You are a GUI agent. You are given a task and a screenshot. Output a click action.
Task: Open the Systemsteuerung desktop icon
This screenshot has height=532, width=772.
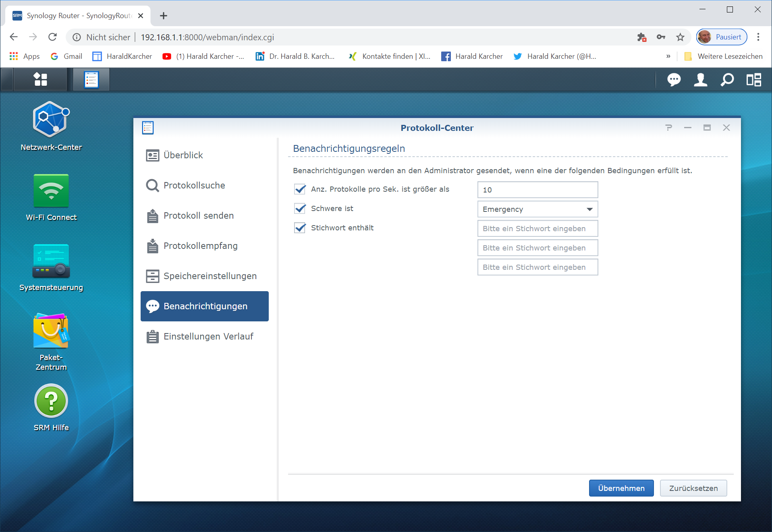tap(51, 261)
